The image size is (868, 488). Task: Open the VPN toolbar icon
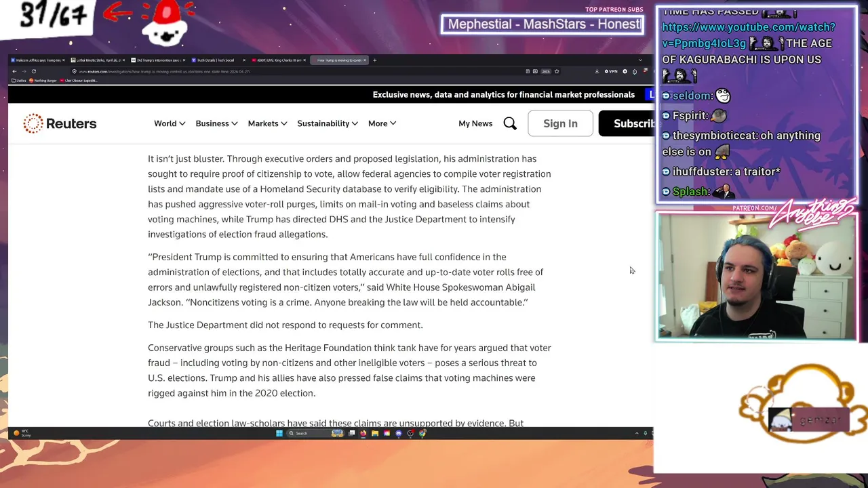[x=611, y=71]
